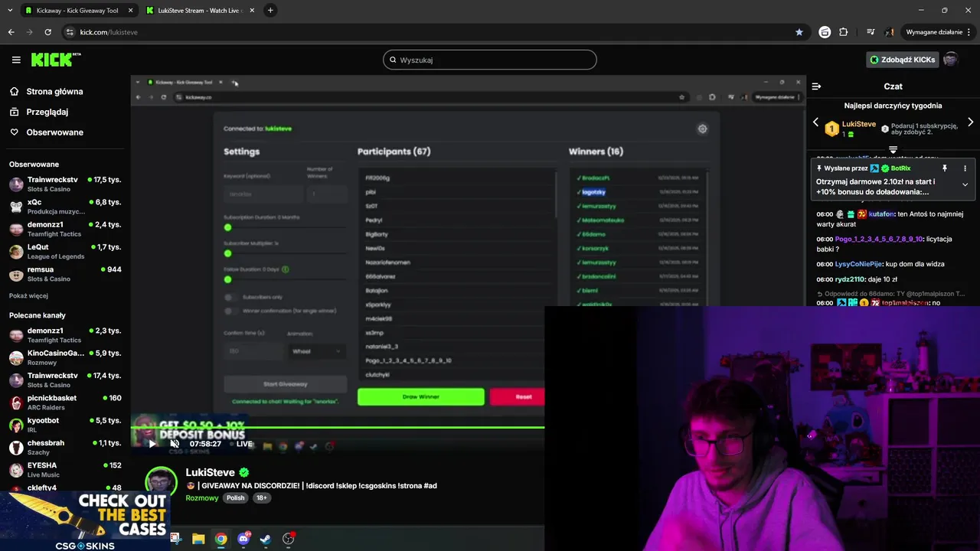Open File Explorer from taskbar
Screen dimensions: 980x551
coord(198,539)
